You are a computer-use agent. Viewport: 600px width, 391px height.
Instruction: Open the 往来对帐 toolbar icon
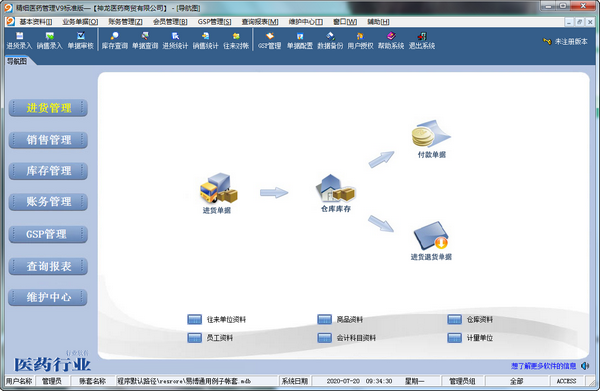point(236,41)
